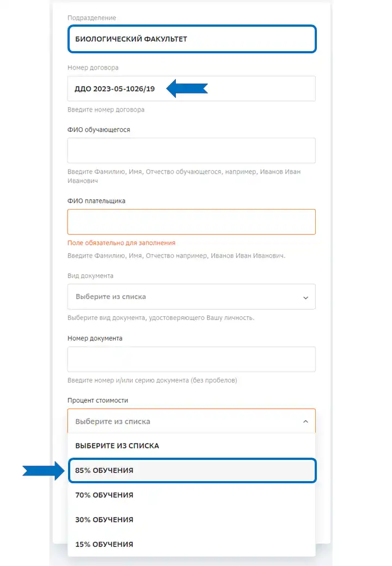Click the Процент стоимости label text
The height and width of the screenshot is (566, 392).
click(97, 401)
